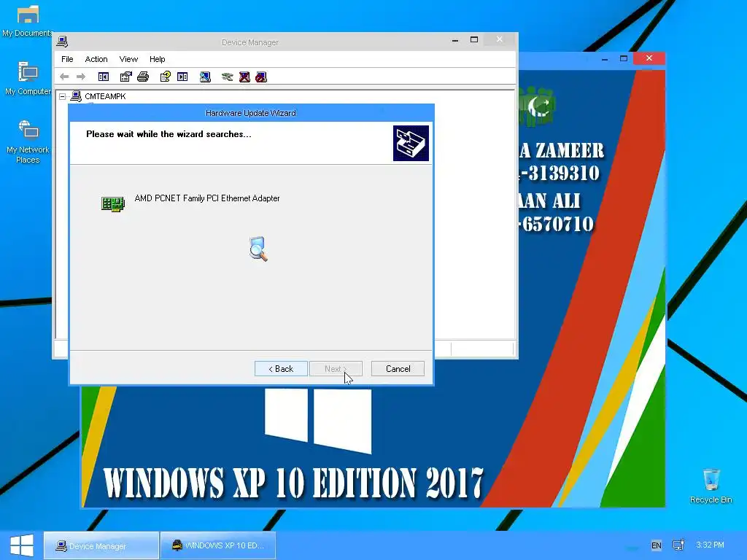Image resolution: width=747 pixels, height=560 pixels.
Task: Maximize the Windows XP 10 Edition background window
Action: coord(624,58)
